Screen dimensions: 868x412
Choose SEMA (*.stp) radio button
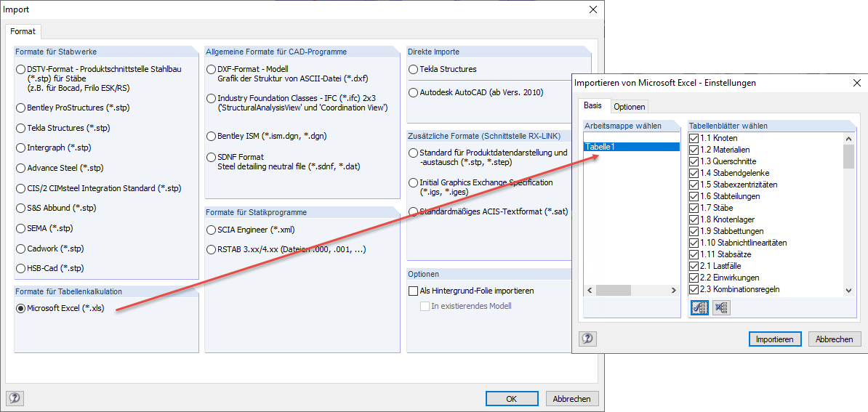21,228
